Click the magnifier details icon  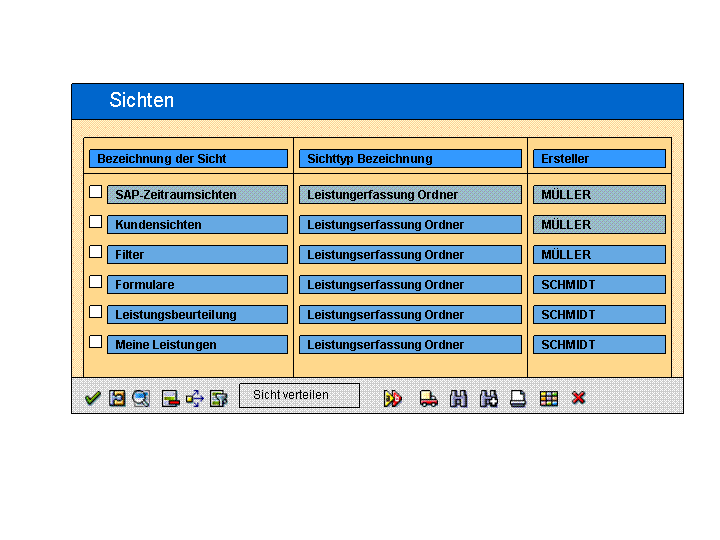[141, 398]
